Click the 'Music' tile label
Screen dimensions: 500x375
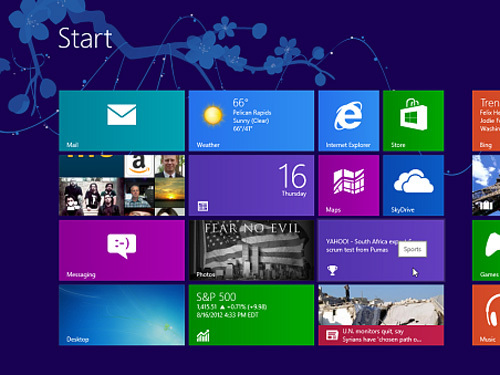point(488,339)
